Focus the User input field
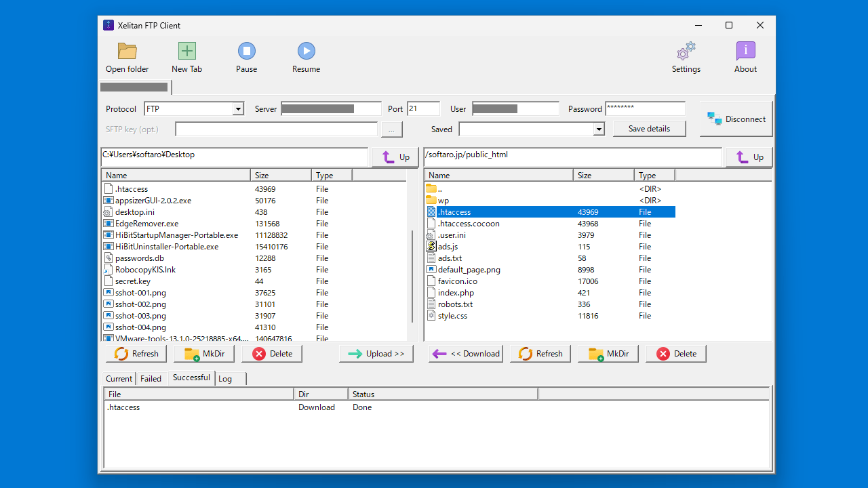Image resolution: width=868 pixels, height=488 pixels. click(515, 108)
